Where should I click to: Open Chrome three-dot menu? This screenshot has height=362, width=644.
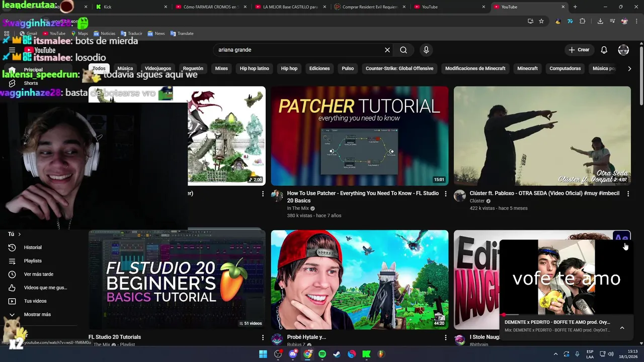(636, 21)
